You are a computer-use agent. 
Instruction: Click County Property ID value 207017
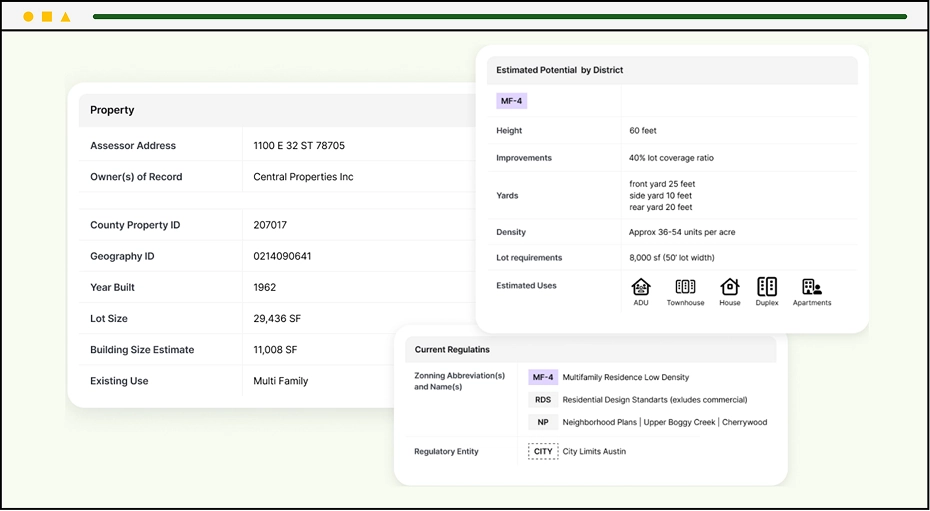click(x=270, y=225)
